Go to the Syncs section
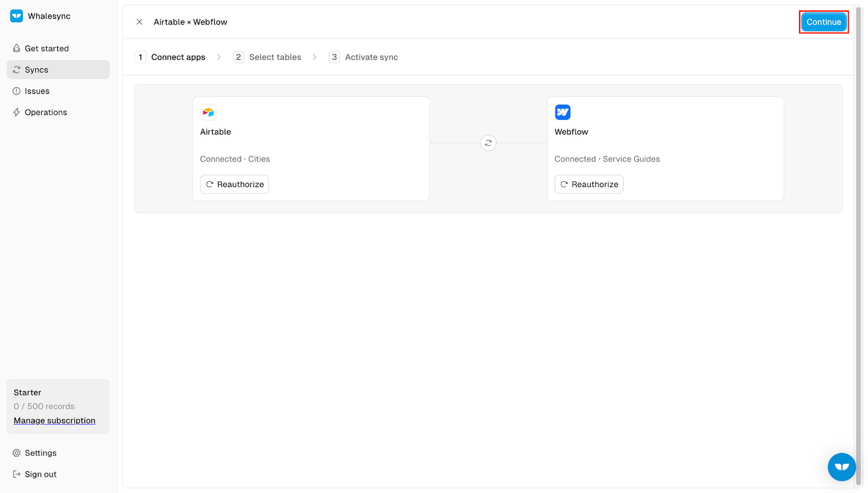Screen dimensions: 868x493 58,69
